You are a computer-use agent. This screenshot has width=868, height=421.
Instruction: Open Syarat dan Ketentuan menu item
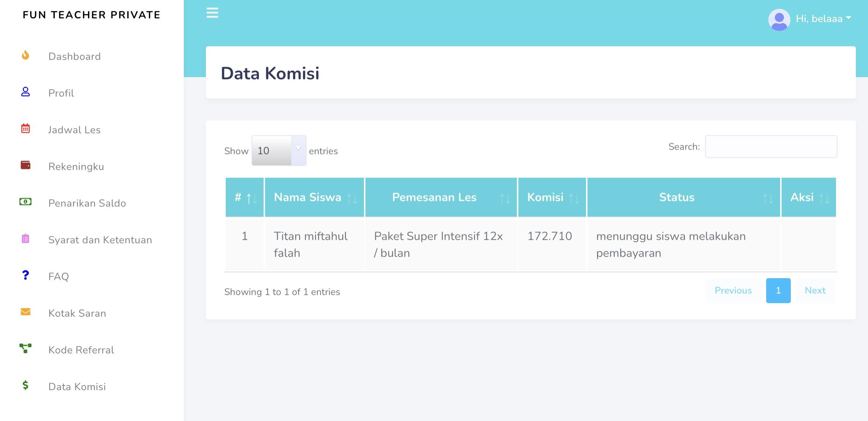[x=100, y=240]
